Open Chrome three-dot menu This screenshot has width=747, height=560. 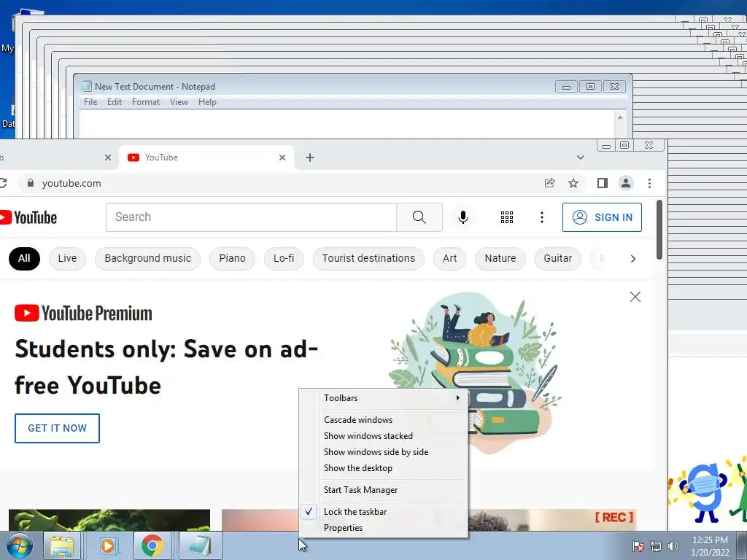coord(649,183)
